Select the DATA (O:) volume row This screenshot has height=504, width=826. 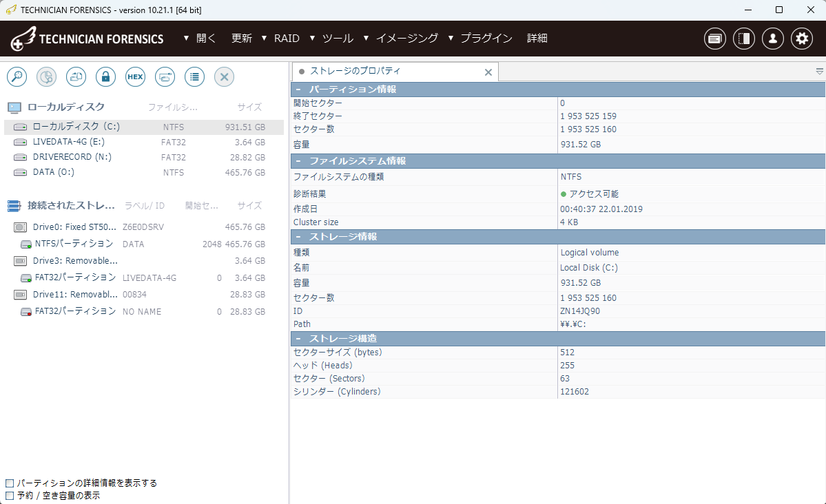(144, 172)
